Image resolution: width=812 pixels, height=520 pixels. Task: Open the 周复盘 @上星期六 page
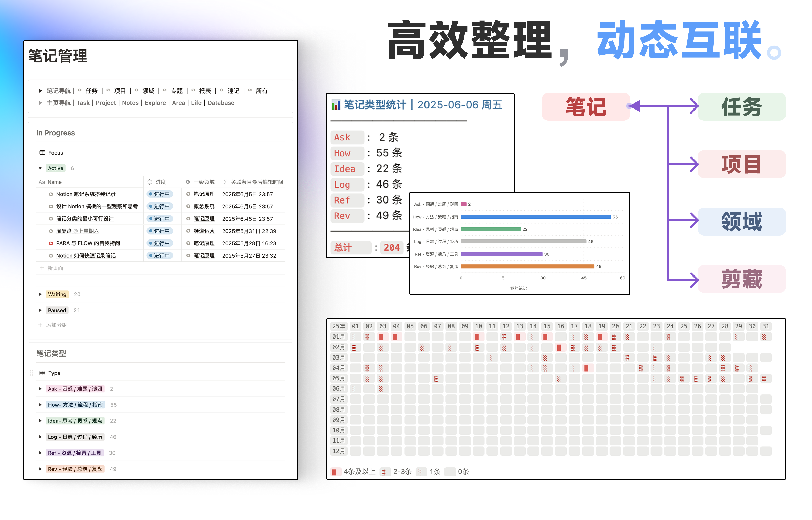(77, 231)
